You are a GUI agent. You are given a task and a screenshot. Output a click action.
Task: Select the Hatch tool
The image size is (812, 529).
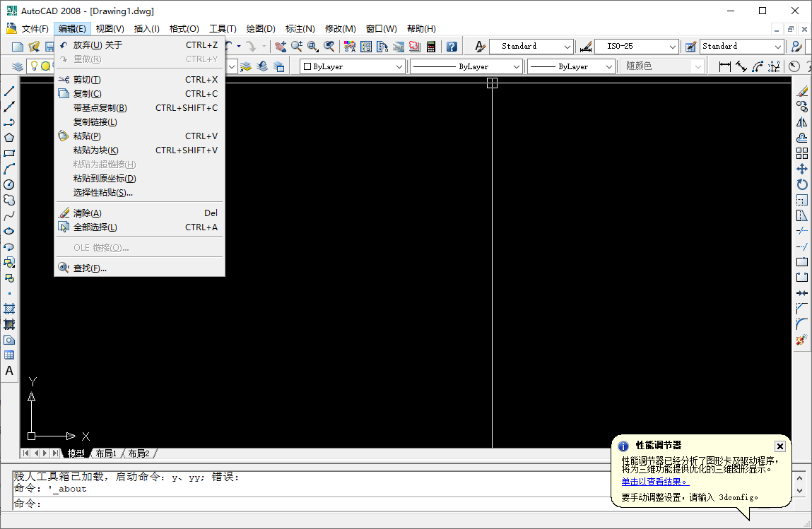(9, 307)
